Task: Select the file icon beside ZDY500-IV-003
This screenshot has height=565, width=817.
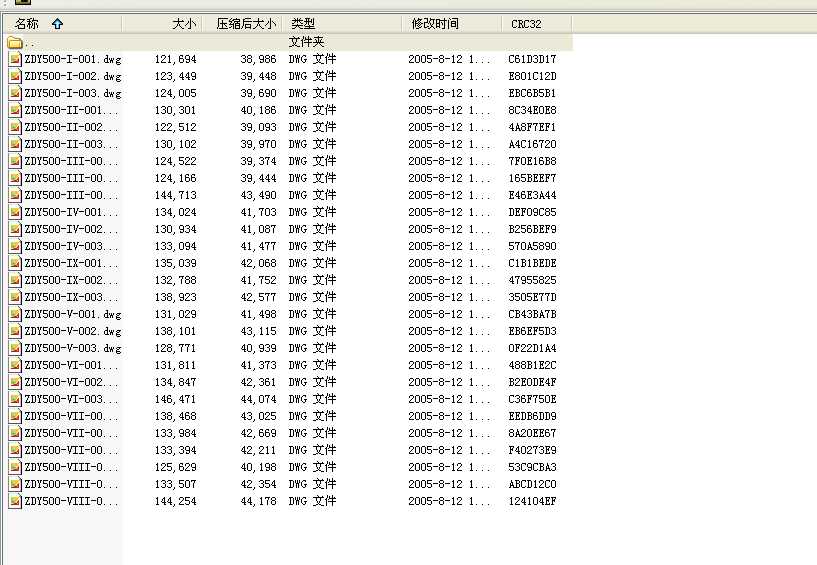Action: pos(15,247)
